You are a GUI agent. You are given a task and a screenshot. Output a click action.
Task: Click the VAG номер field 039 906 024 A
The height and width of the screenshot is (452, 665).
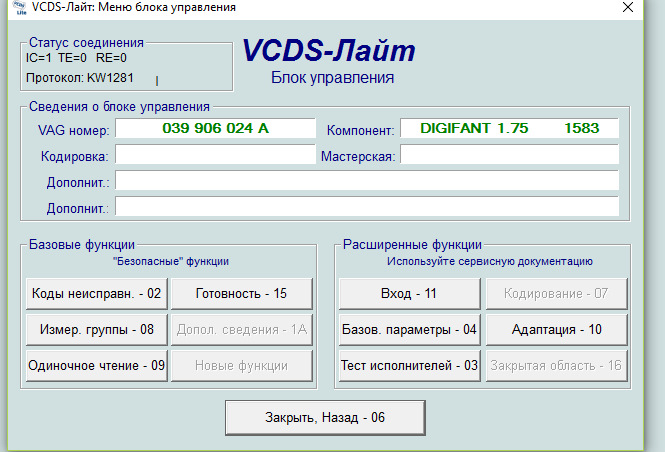pyautogui.click(x=215, y=128)
